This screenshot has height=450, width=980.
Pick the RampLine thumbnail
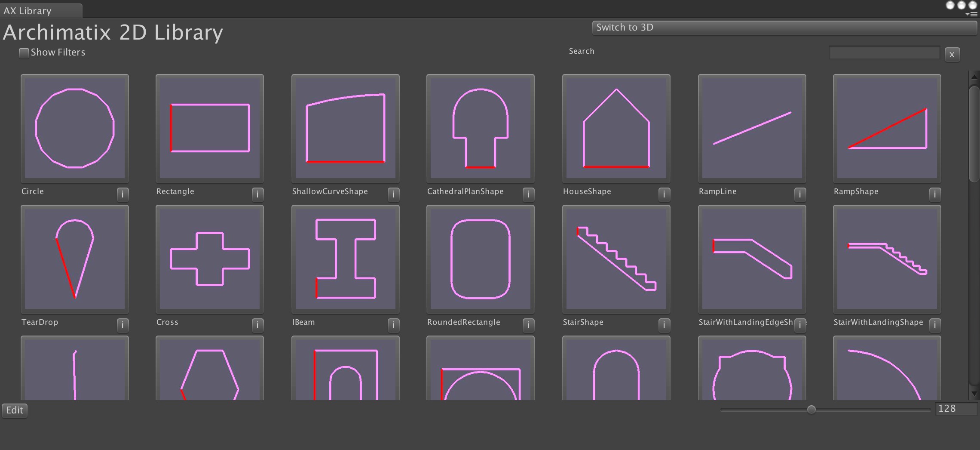click(x=752, y=128)
